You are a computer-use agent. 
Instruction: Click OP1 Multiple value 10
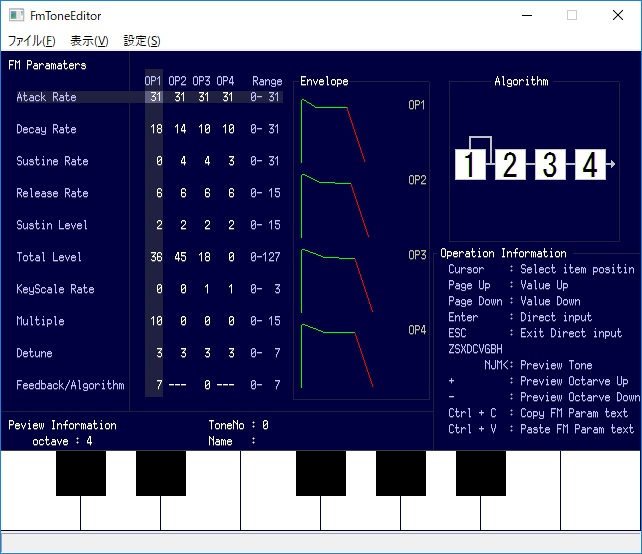(x=156, y=321)
